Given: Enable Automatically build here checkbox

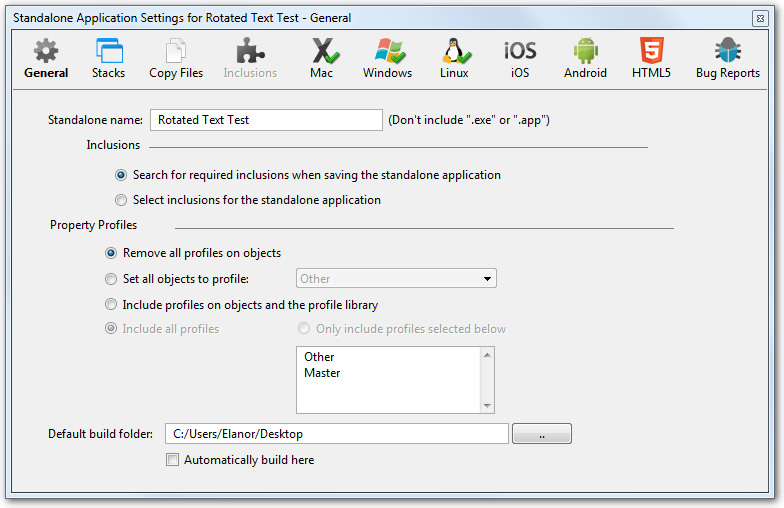Looking at the screenshot, I should coord(173,460).
